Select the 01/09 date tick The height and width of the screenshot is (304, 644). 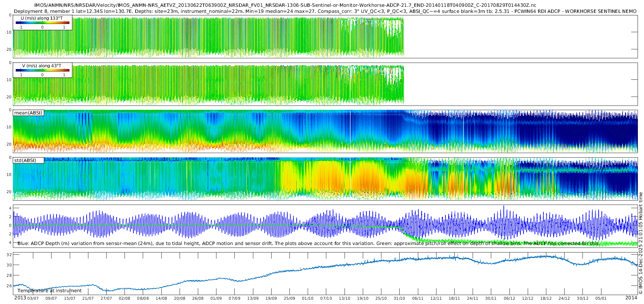pyautogui.click(x=216, y=298)
